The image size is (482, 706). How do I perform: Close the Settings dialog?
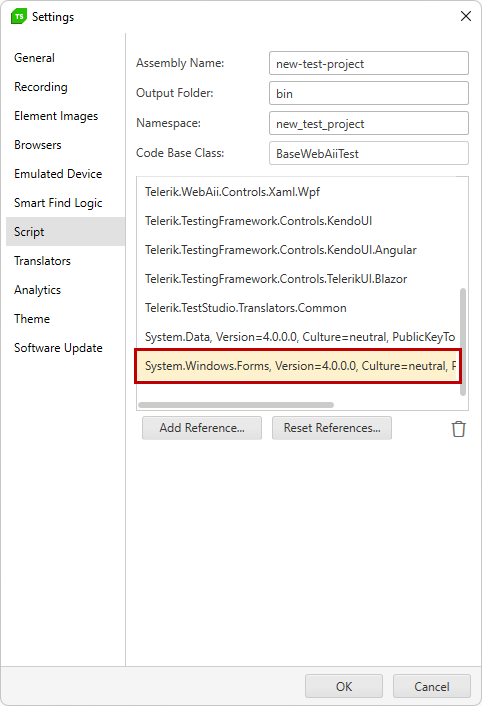466,16
